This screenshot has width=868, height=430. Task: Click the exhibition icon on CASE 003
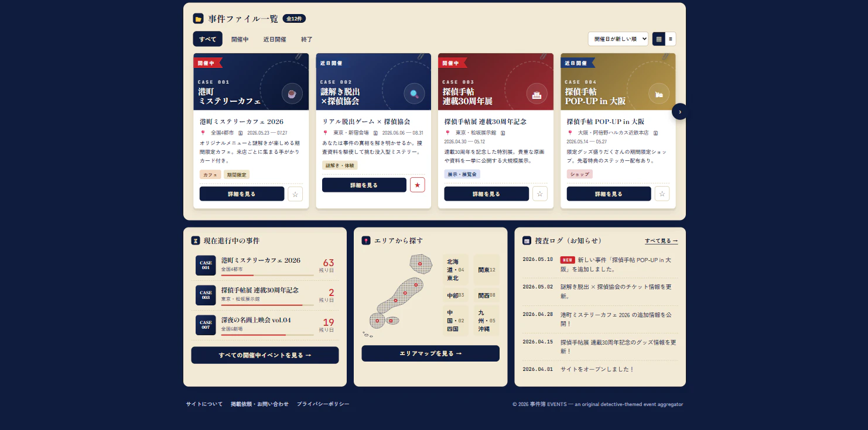536,93
